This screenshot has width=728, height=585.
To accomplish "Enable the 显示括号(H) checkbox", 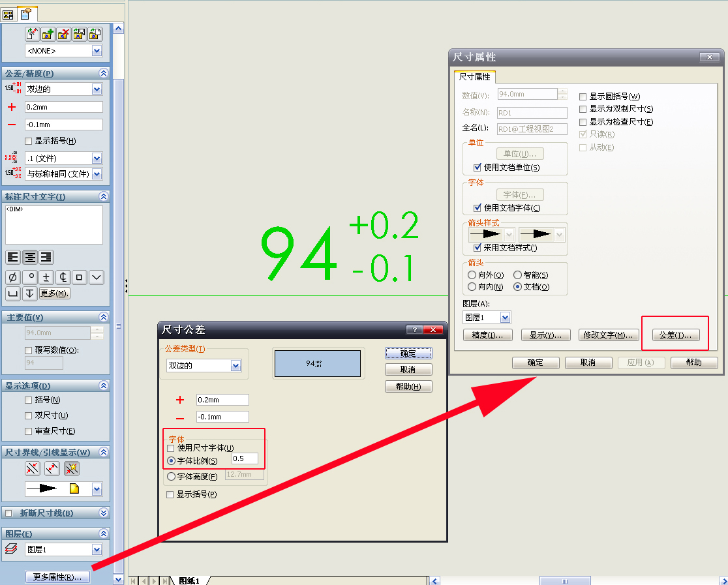I will coord(29,141).
